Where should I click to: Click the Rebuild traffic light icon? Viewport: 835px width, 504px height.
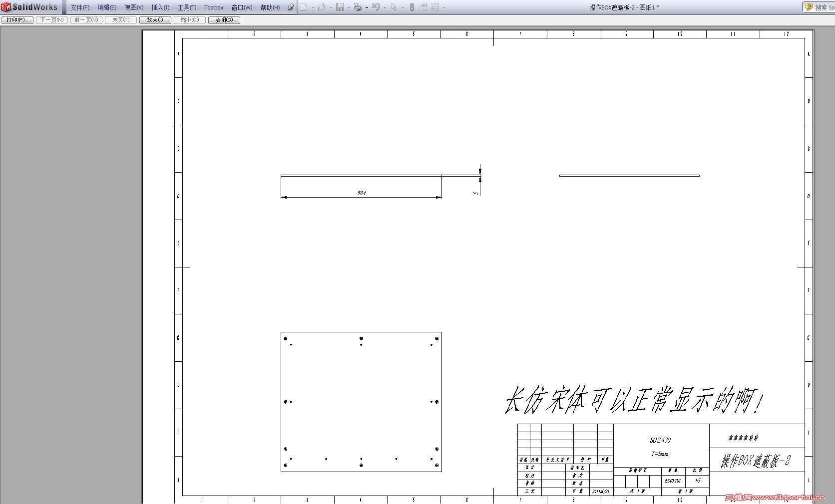click(412, 7)
